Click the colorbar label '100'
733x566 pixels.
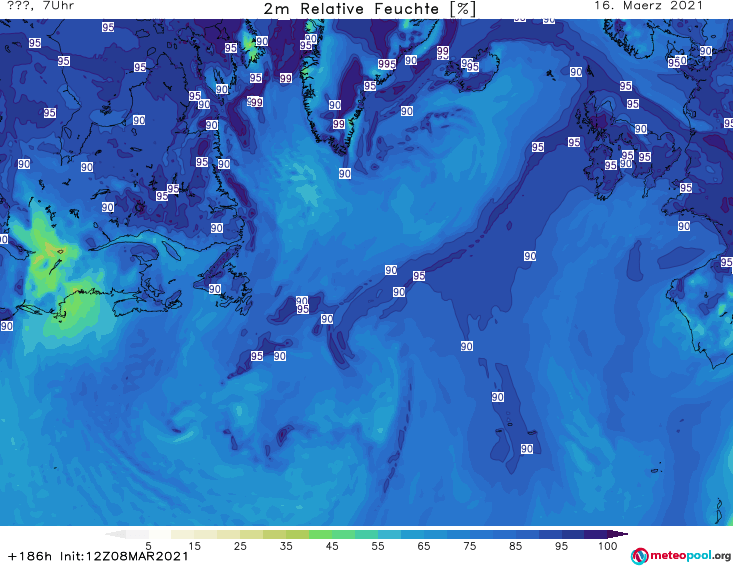tap(608, 546)
